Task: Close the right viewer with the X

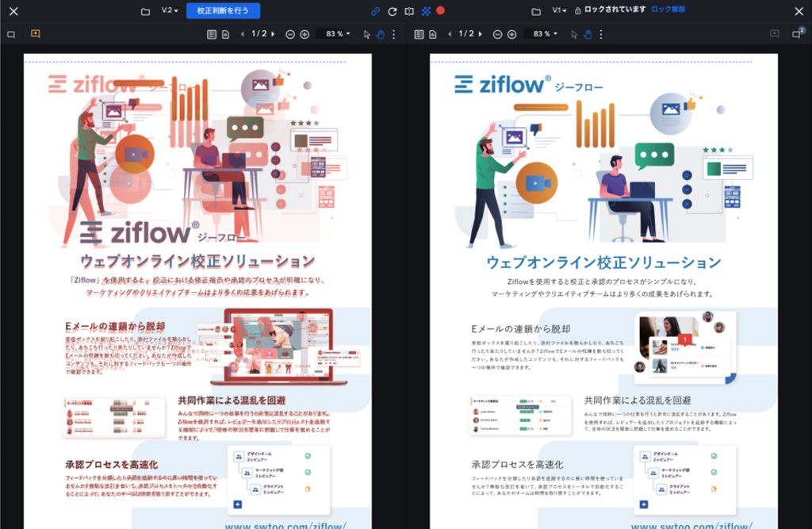Action: 799,11
